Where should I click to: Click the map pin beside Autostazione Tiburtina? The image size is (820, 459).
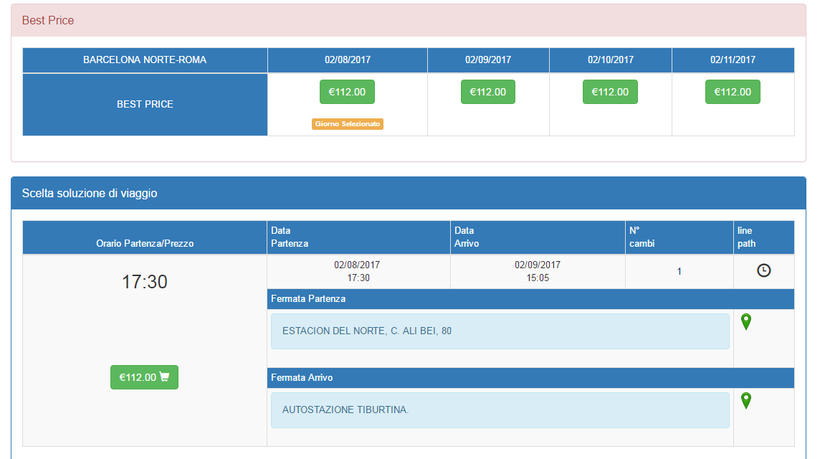click(x=746, y=401)
